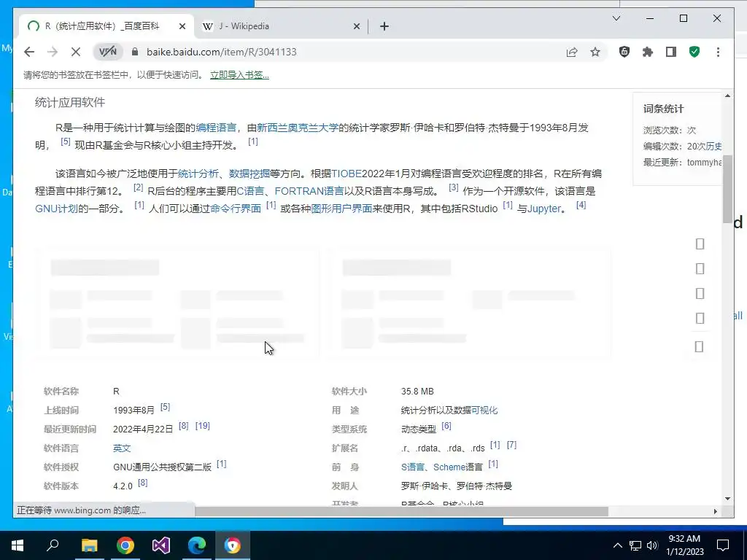Open the extensions puzzle menu

(648, 52)
